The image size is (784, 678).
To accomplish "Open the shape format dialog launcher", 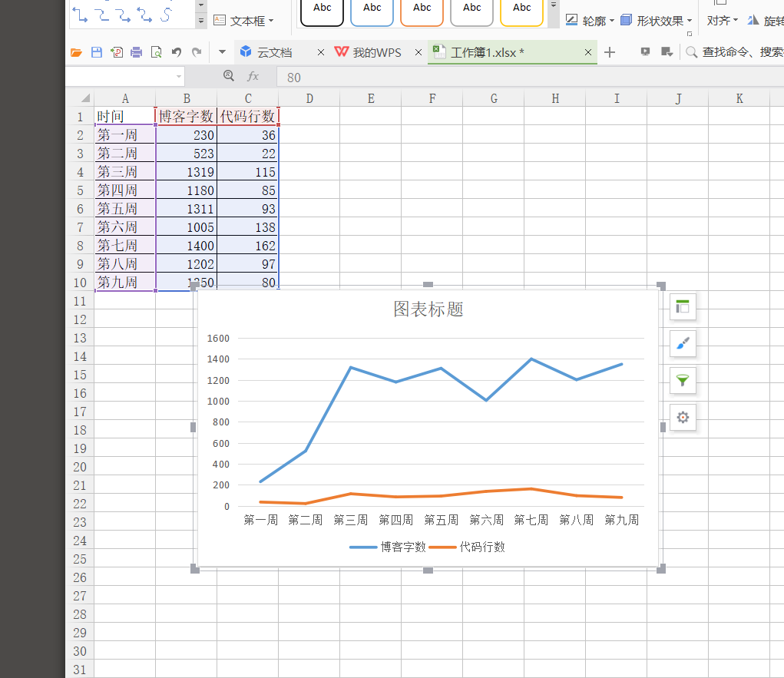I will tap(690, 34).
